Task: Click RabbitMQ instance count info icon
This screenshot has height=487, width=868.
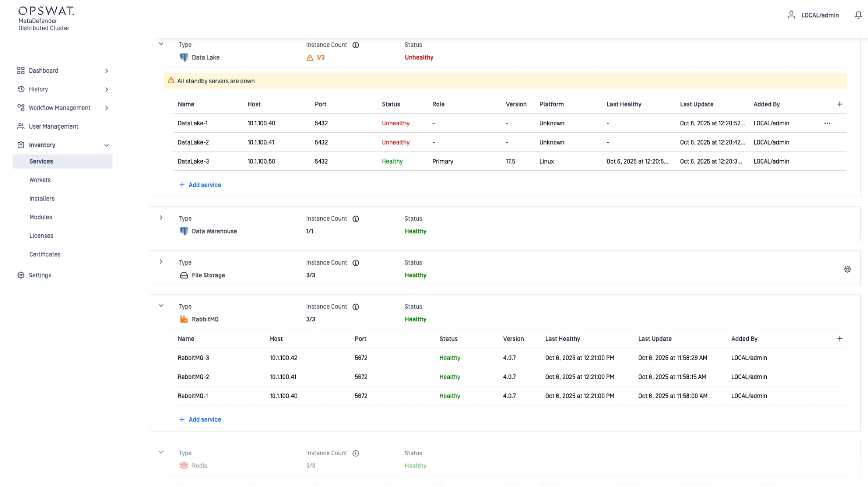Action: [x=356, y=307]
